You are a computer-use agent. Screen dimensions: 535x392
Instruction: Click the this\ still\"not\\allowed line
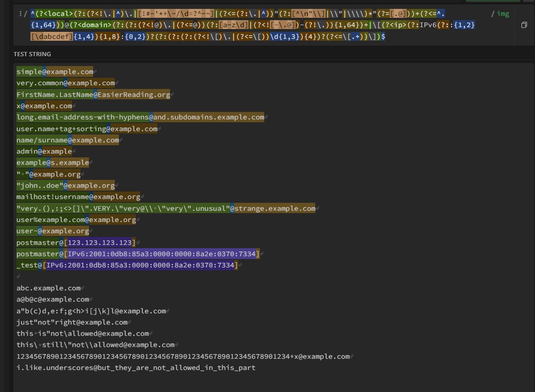click(x=96, y=345)
